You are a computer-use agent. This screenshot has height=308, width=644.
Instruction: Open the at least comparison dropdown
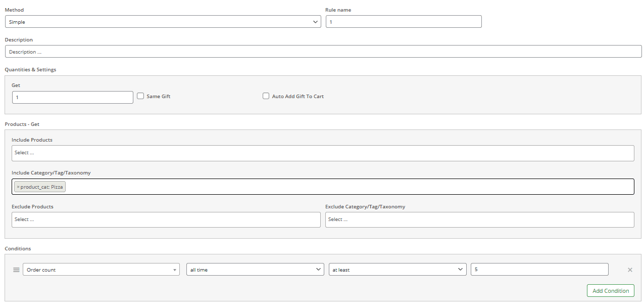pos(398,270)
